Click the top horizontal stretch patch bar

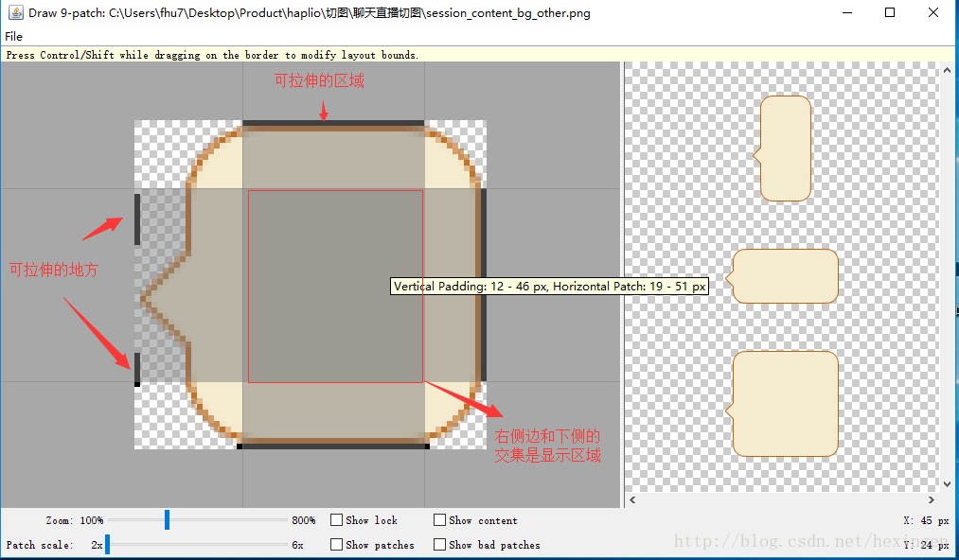pos(333,123)
